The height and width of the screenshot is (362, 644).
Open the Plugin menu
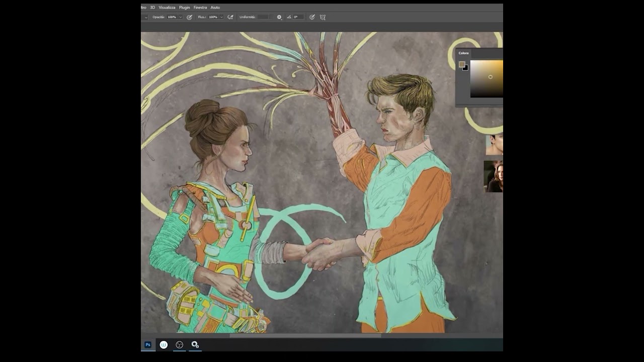click(185, 8)
